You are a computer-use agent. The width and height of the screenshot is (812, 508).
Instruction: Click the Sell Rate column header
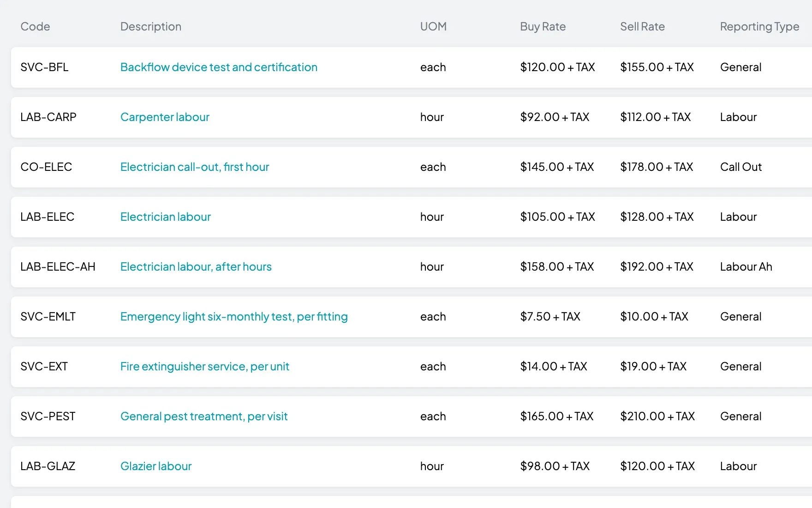642,27
